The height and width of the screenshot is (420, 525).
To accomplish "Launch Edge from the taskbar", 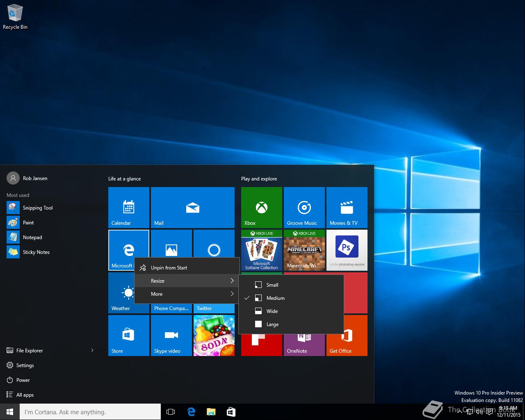I will [191, 412].
